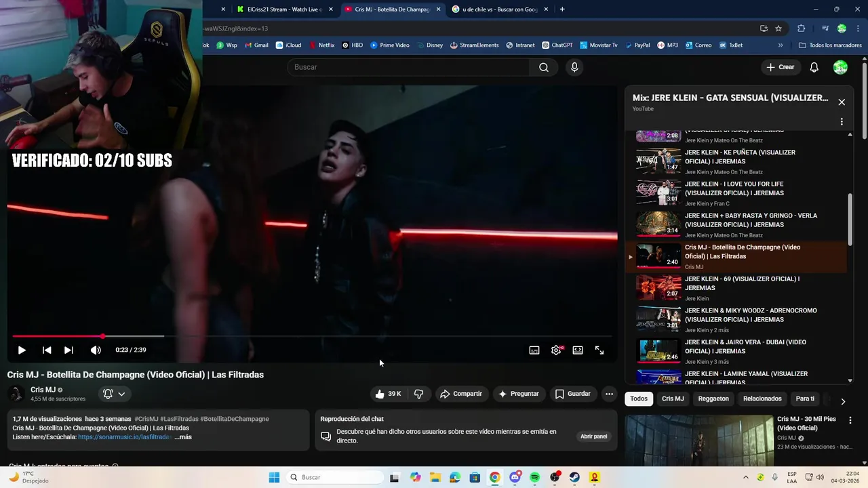
Task: Select the Todos filter chip
Action: click(639, 399)
